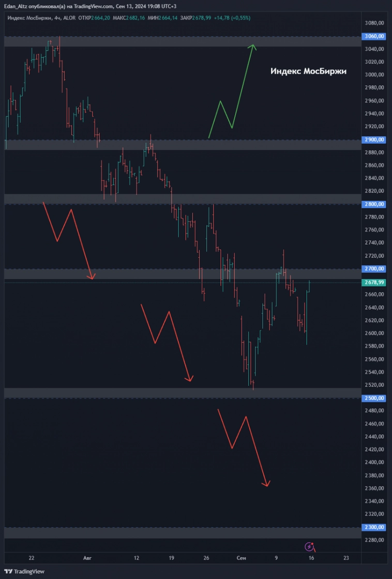Image resolution: width=392 pixels, height=579 pixels.
Task: Click the ОТКР 2664,20 open value
Action: click(x=94, y=18)
